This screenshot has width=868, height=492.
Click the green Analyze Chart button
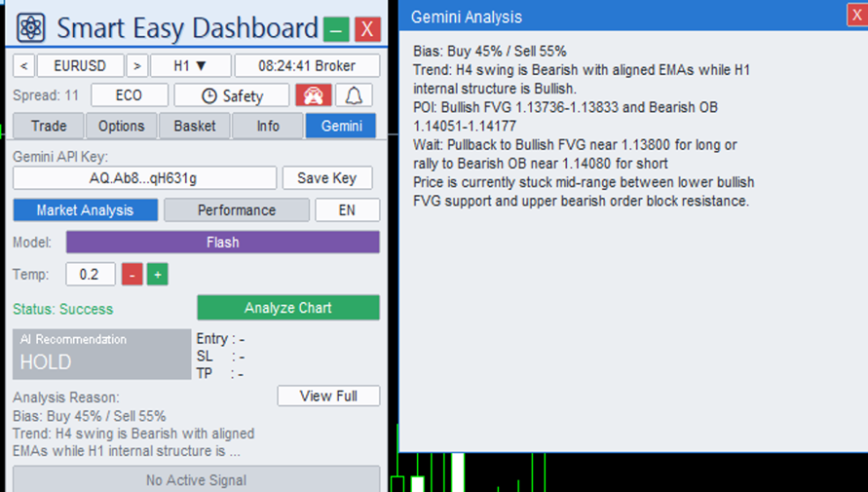coord(287,308)
